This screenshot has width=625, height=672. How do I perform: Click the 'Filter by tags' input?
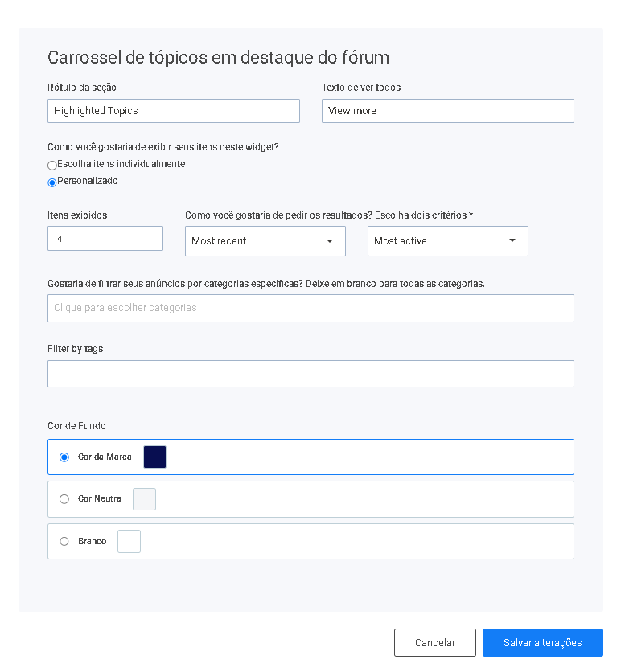click(x=310, y=374)
